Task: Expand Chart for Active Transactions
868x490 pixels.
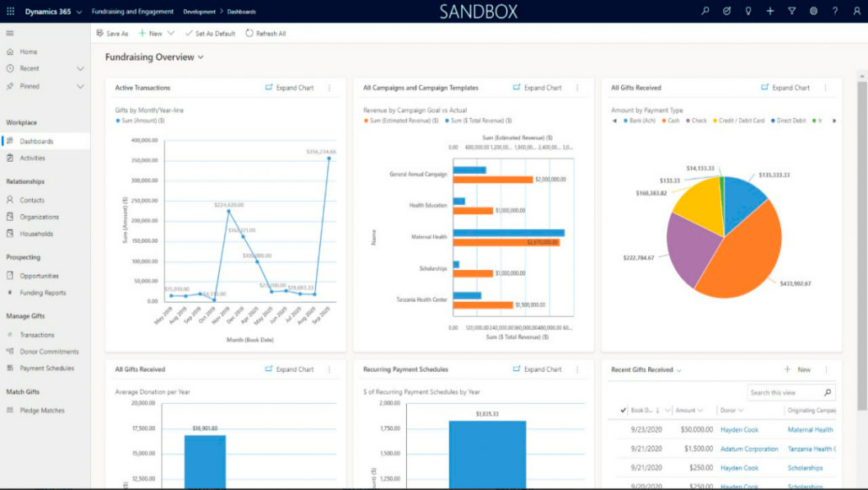Action: point(290,88)
